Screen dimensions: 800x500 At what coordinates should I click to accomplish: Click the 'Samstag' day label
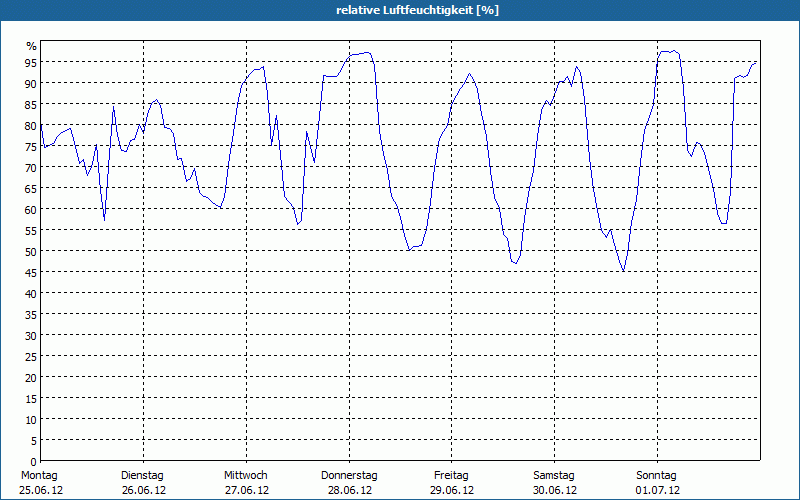click(554, 476)
